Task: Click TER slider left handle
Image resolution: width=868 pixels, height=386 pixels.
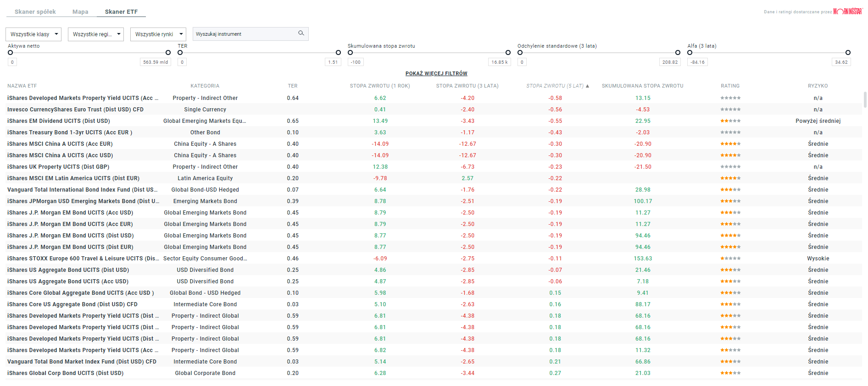Action: point(180,53)
